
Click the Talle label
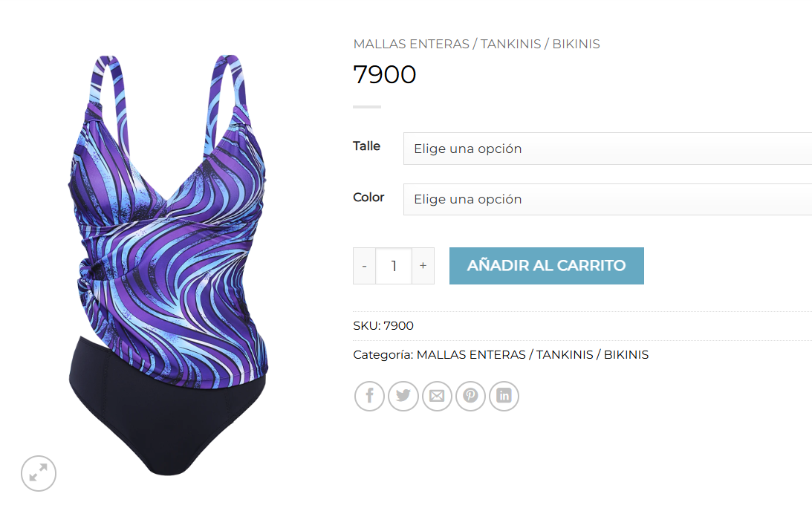pyautogui.click(x=367, y=146)
